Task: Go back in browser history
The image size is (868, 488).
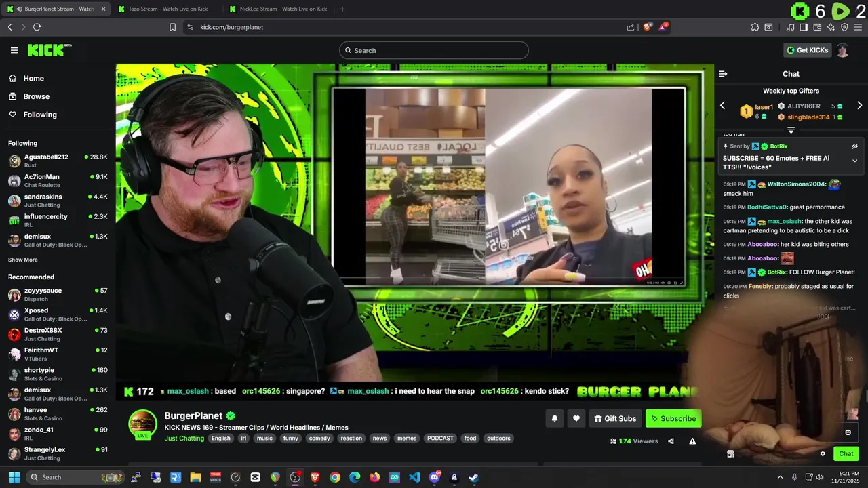Action: (9, 27)
